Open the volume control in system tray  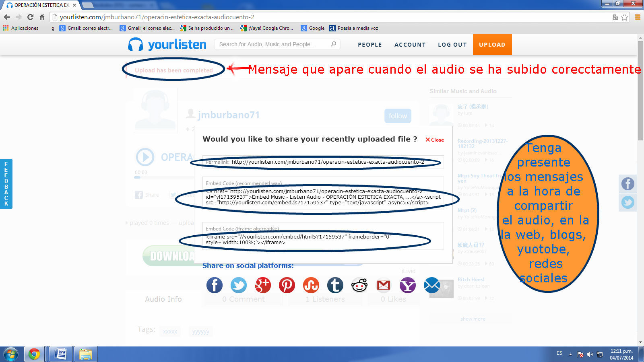coord(590,354)
